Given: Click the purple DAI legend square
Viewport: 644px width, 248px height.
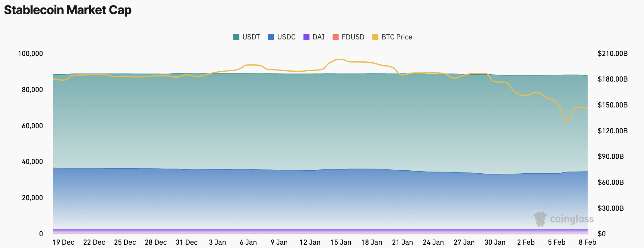Looking at the screenshot, I should (x=306, y=37).
